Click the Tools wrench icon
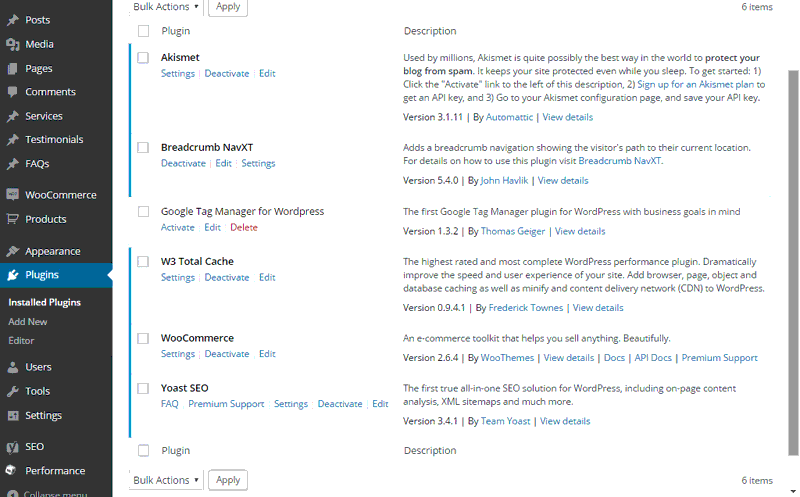800x497 pixels. 13,391
